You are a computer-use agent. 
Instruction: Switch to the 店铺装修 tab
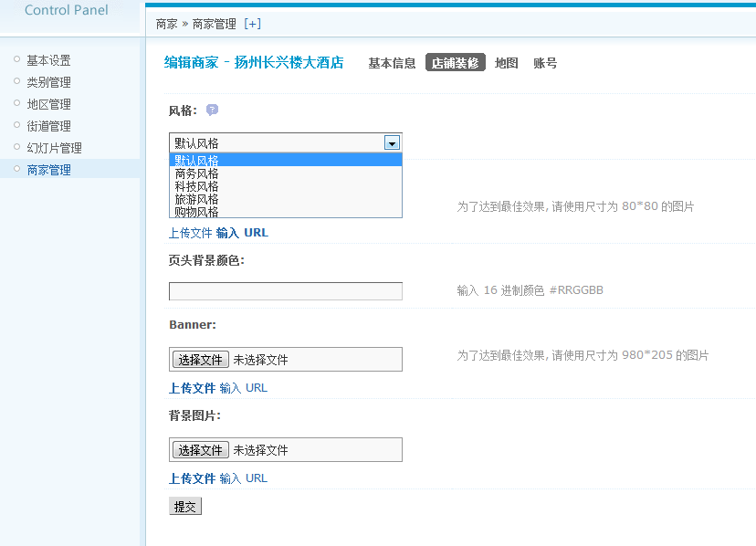point(455,63)
